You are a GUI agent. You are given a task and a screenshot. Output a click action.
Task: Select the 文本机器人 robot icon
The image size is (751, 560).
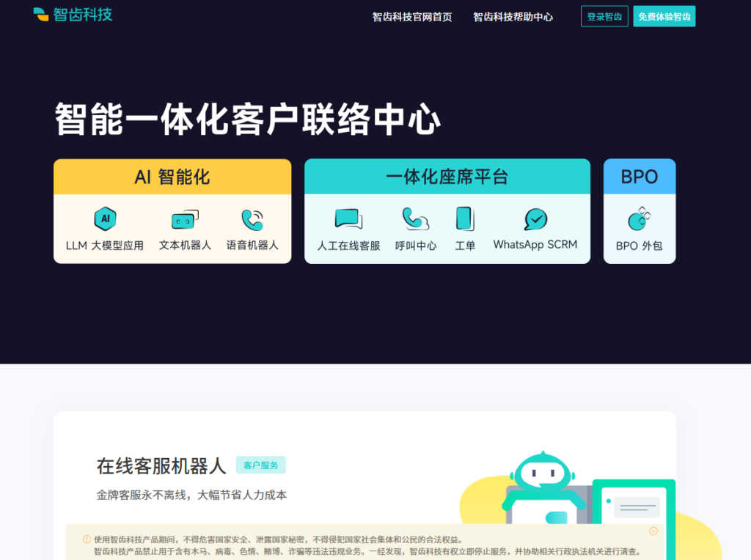point(185,218)
